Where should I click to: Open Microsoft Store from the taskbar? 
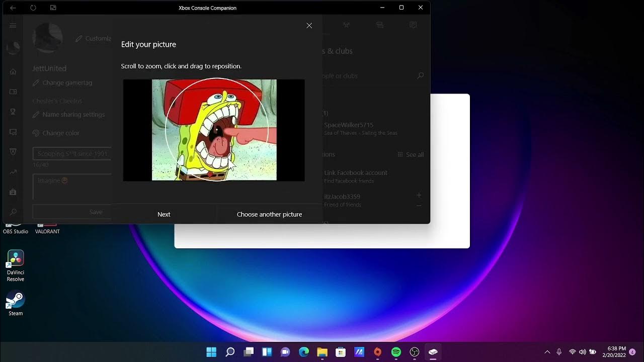(x=341, y=352)
